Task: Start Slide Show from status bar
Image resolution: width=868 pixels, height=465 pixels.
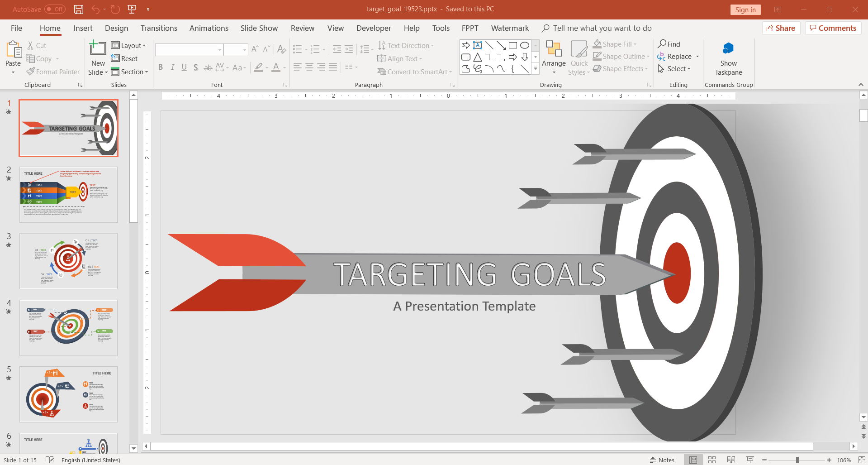Action: point(749,460)
